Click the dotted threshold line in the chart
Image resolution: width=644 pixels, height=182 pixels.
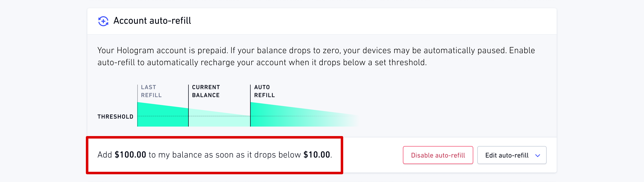tap(248, 116)
